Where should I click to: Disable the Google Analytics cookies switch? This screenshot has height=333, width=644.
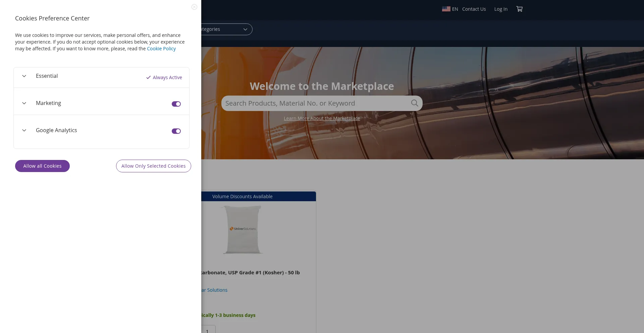click(176, 131)
